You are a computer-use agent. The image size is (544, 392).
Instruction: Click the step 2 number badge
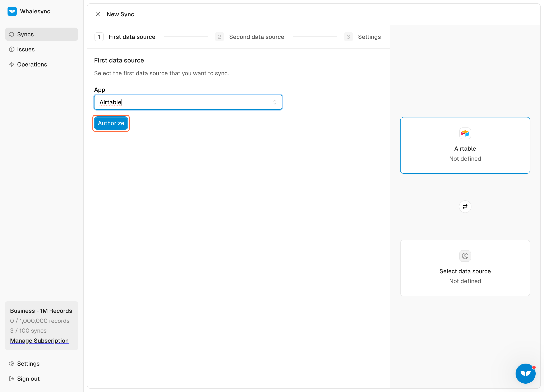click(x=220, y=37)
